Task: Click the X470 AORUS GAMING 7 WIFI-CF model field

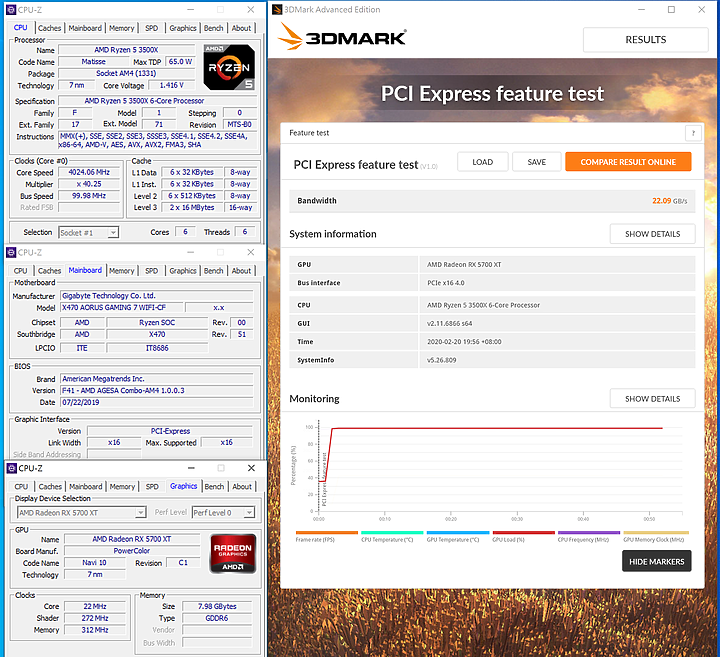Action: click(x=122, y=308)
